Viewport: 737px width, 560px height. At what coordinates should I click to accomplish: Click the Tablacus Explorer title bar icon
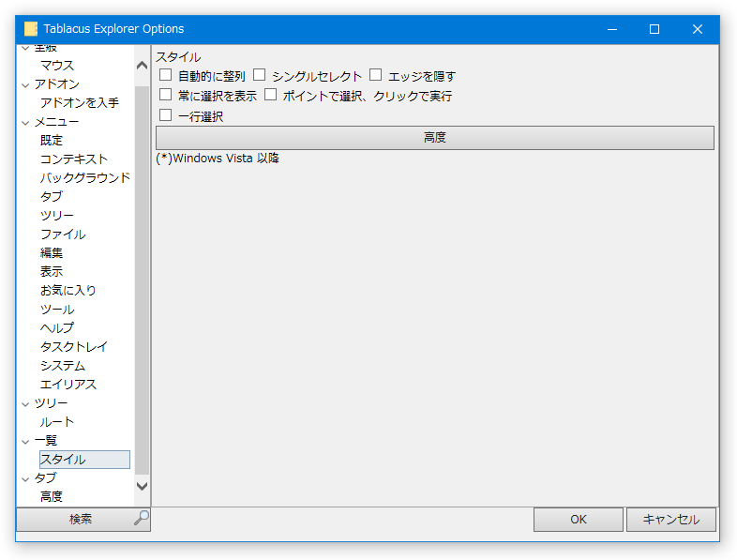tap(31, 29)
